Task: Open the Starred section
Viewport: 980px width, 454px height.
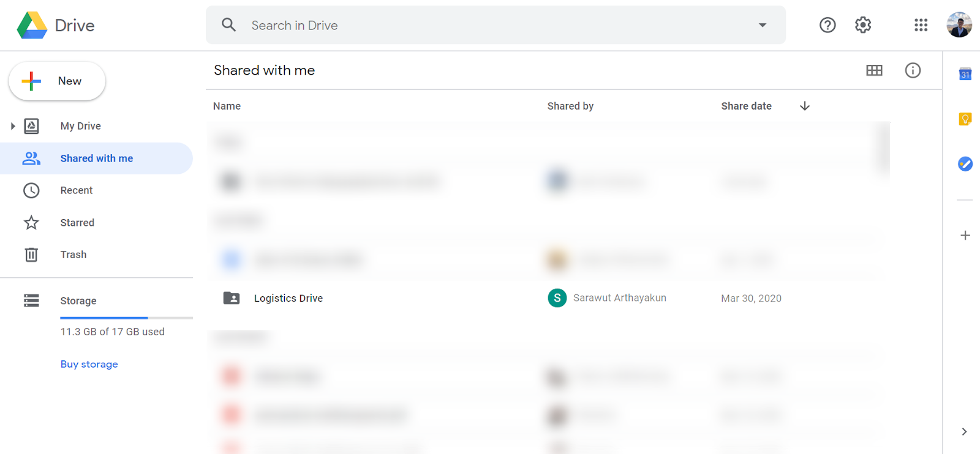Action: pyautogui.click(x=77, y=222)
